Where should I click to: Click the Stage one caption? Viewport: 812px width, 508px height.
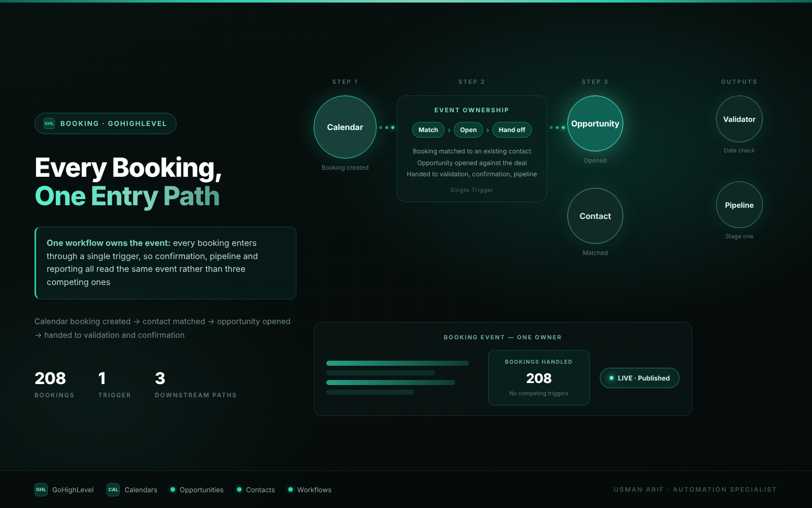739,236
